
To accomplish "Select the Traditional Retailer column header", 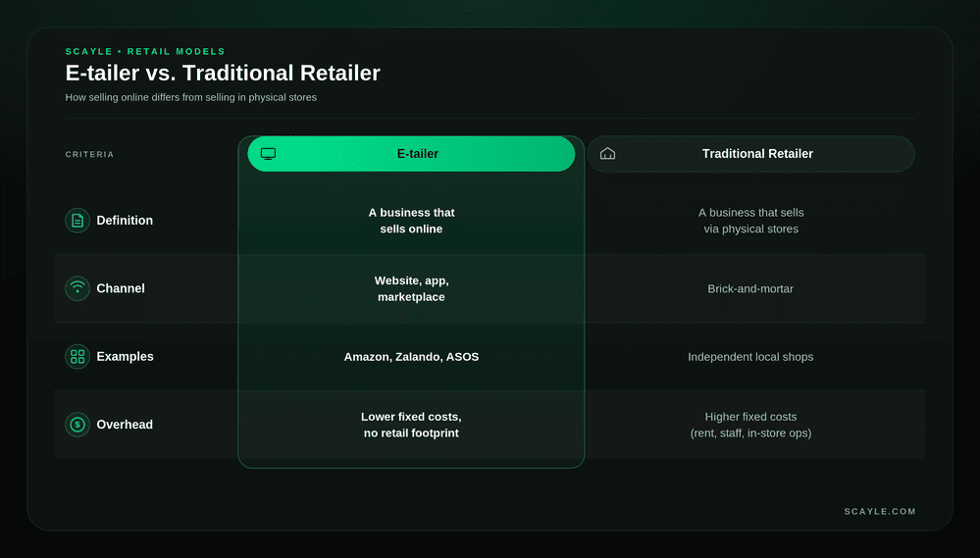I will click(x=750, y=154).
